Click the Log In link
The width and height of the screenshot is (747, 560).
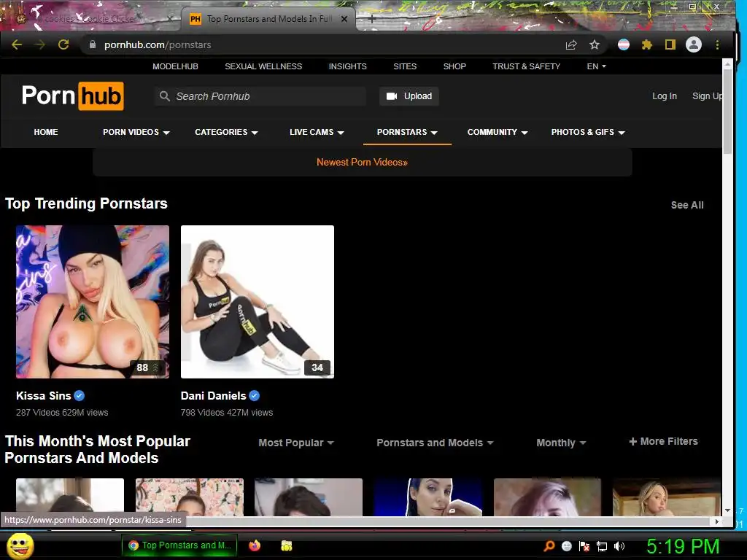(x=665, y=96)
